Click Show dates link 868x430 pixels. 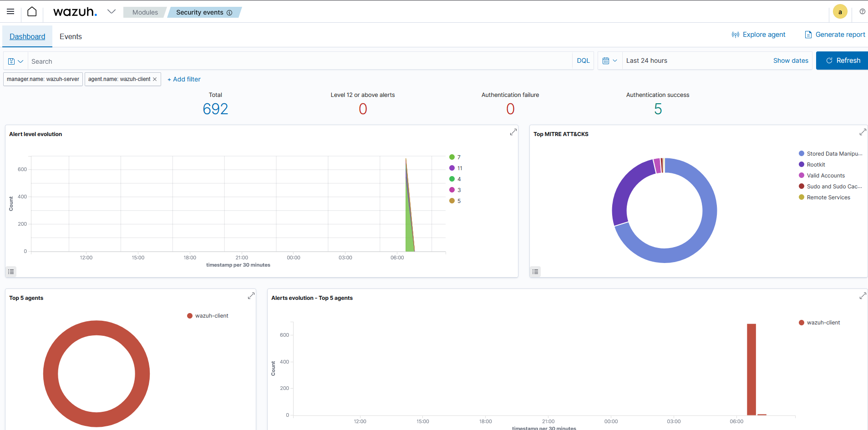pos(791,61)
